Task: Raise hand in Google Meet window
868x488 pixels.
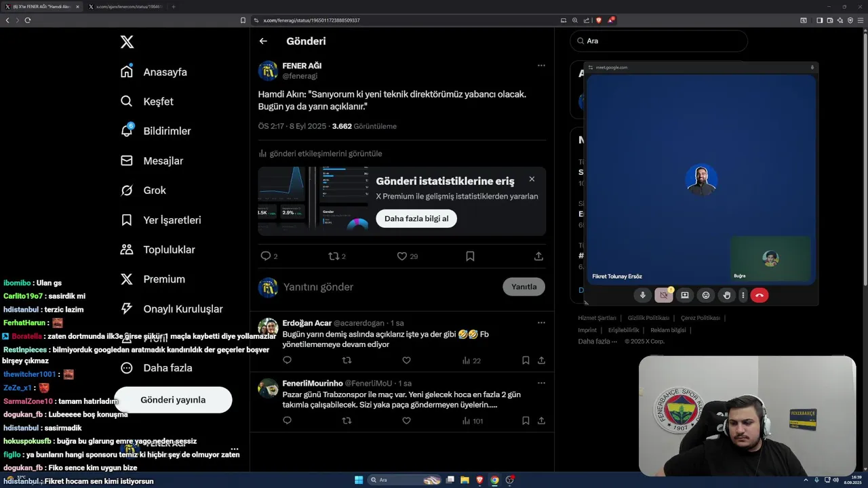Action: point(727,295)
